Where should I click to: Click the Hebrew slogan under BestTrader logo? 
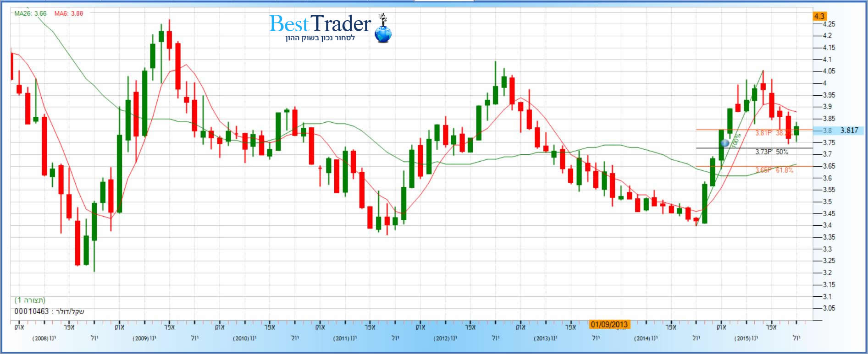[320, 38]
